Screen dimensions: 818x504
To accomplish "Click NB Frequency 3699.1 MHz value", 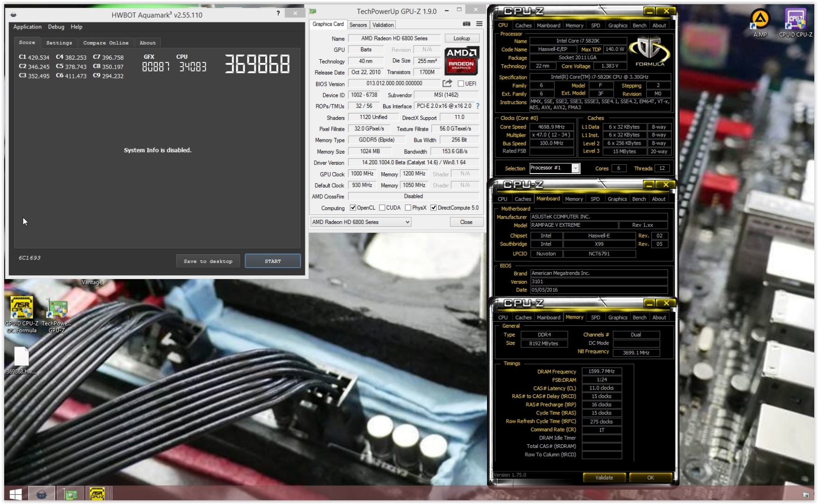I will [x=636, y=353].
